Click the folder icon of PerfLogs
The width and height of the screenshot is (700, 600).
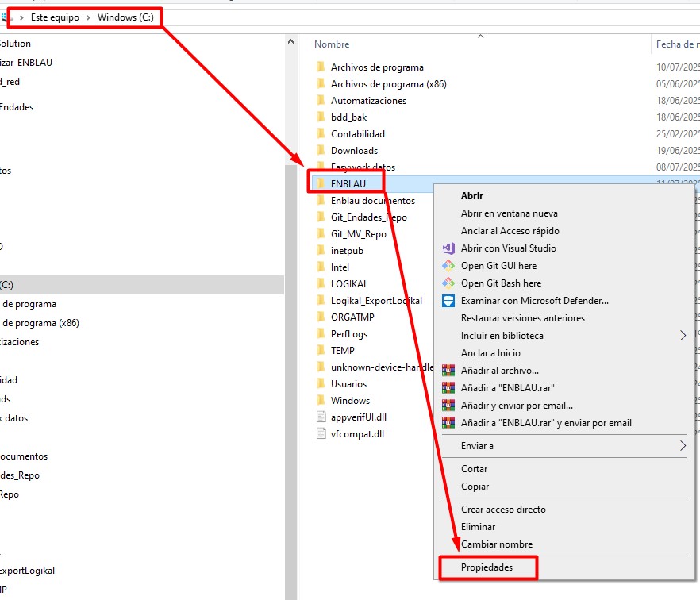pyautogui.click(x=321, y=333)
